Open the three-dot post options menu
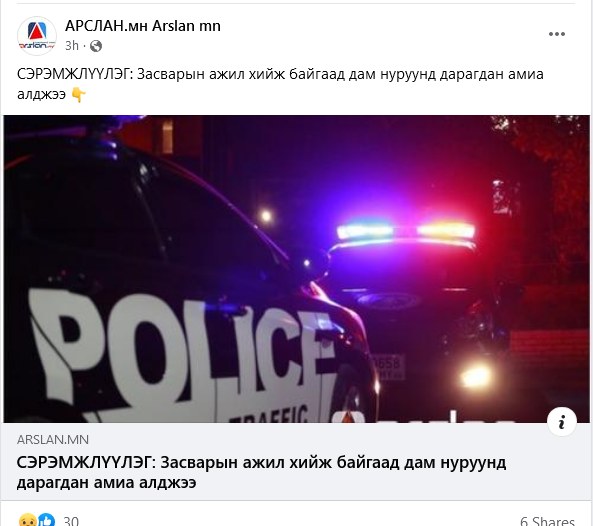Screen dimensions: 593x526 click(557, 34)
